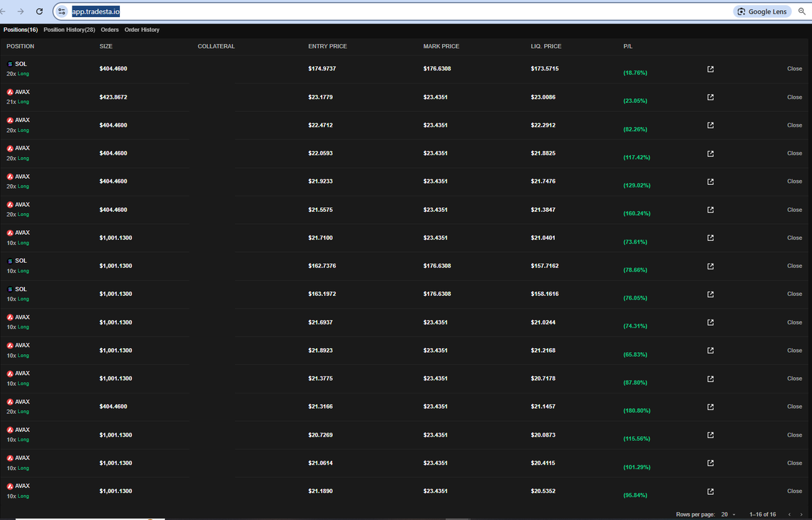The height and width of the screenshot is (520, 812).
Task: Open share icon for AVAX $21.3775 position
Action: [x=710, y=379]
